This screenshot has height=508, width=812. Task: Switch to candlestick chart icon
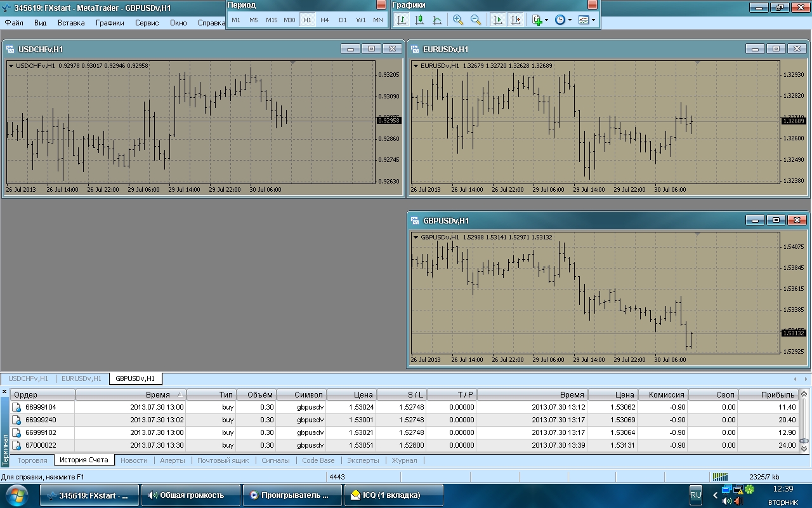point(419,20)
